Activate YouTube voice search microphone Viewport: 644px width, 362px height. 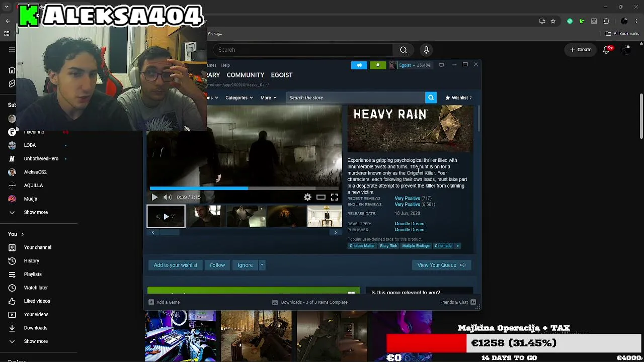click(x=426, y=50)
